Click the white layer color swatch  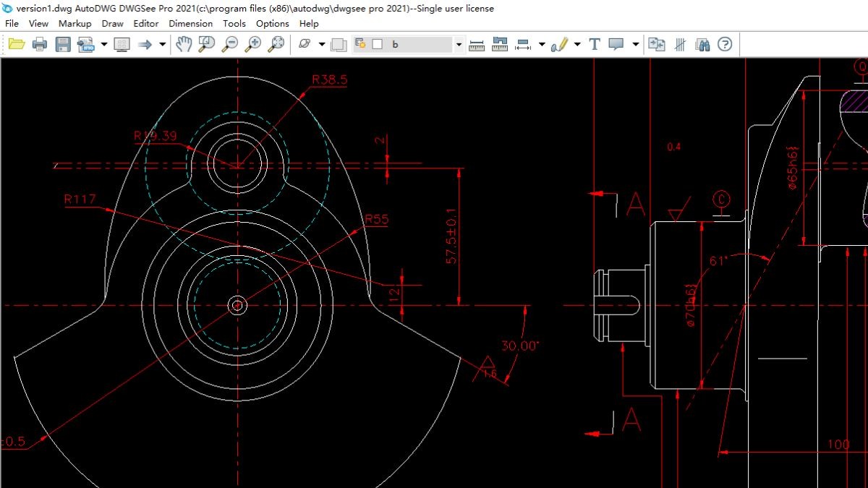(x=377, y=44)
